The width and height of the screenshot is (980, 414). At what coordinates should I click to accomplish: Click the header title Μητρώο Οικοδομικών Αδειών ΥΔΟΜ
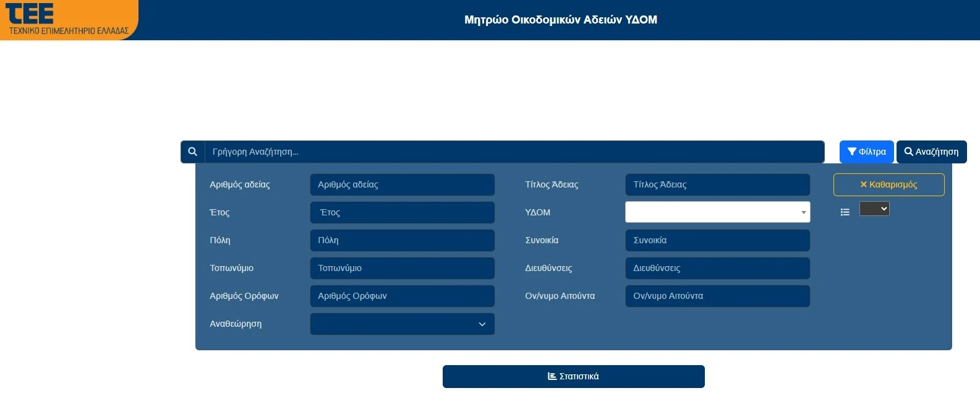(561, 20)
